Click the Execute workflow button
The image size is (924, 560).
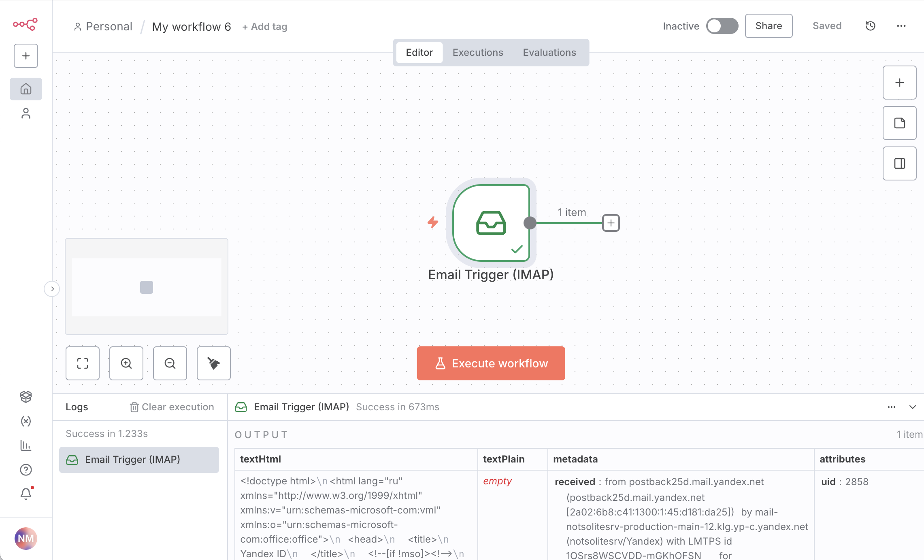491,363
